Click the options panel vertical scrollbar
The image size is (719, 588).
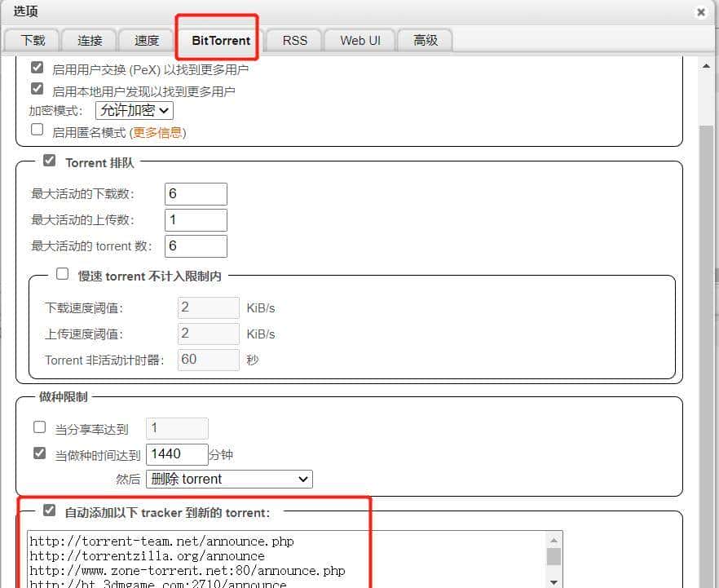tap(708, 326)
